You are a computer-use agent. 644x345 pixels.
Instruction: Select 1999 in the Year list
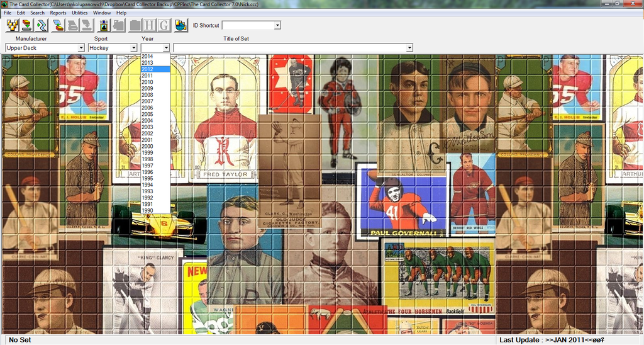[155, 152]
